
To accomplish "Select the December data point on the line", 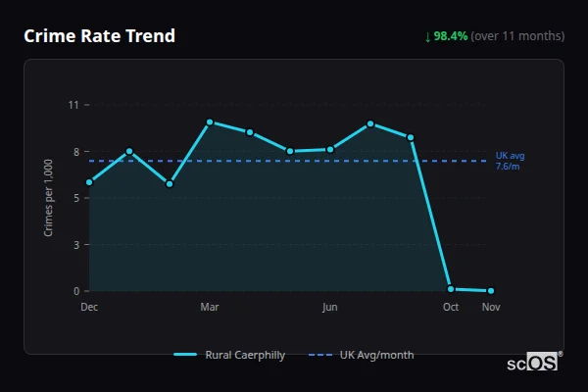I will tap(89, 182).
